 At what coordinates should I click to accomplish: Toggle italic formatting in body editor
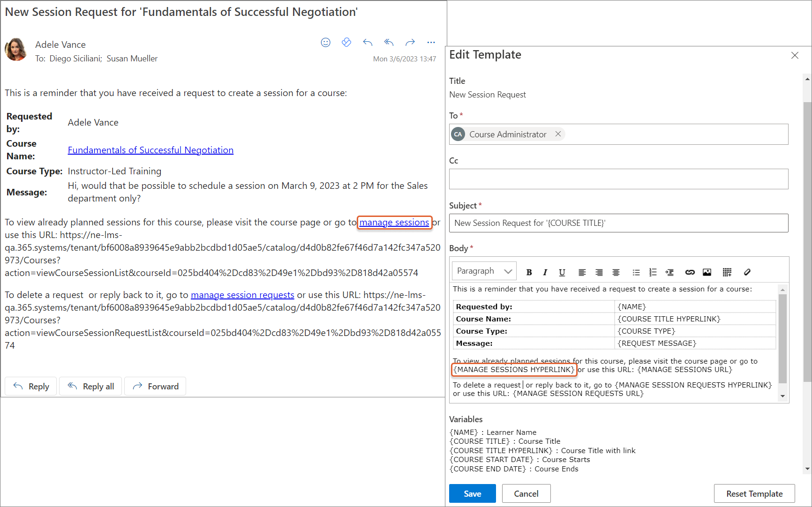545,272
